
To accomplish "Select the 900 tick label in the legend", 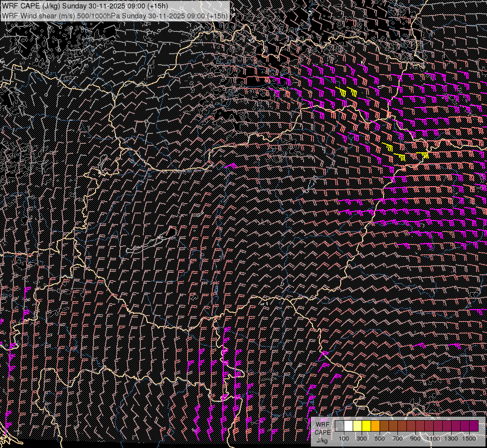I will pyautogui.click(x=415, y=439).
